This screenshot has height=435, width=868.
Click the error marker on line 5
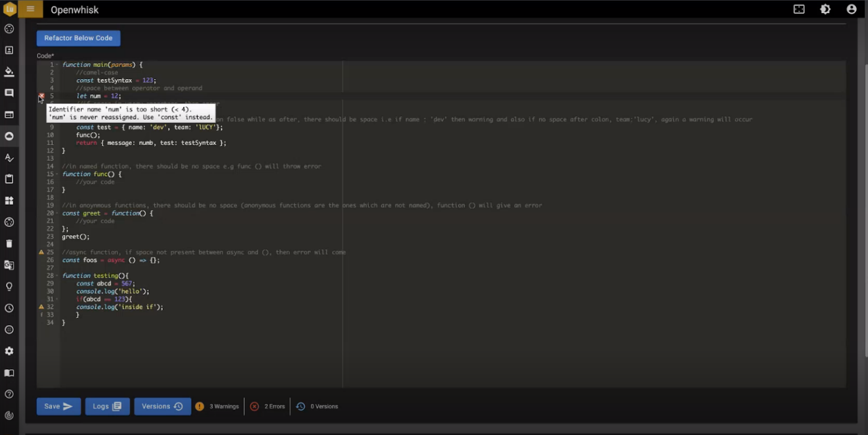click(41, 96)
